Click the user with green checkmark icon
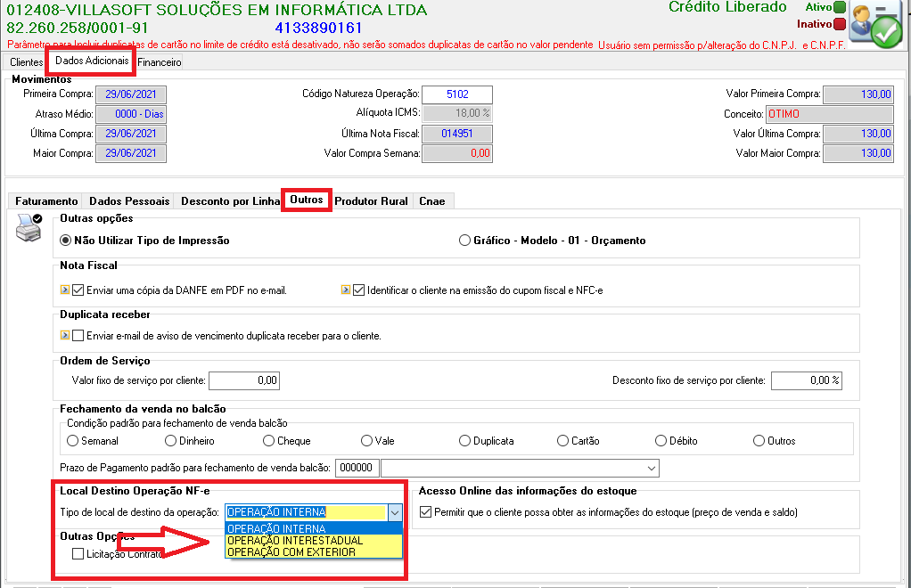The width and height of the screenshot is (911, 588). pos(875,24)
